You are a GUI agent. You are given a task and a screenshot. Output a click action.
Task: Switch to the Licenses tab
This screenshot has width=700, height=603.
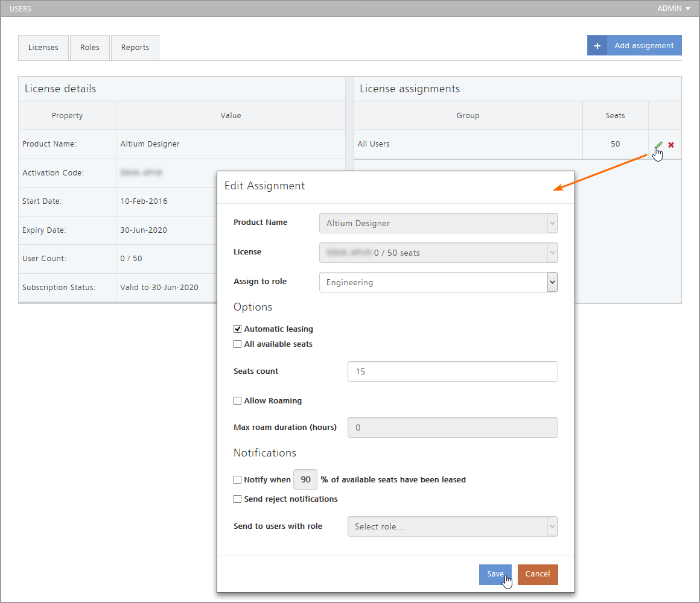coord(43,48)
